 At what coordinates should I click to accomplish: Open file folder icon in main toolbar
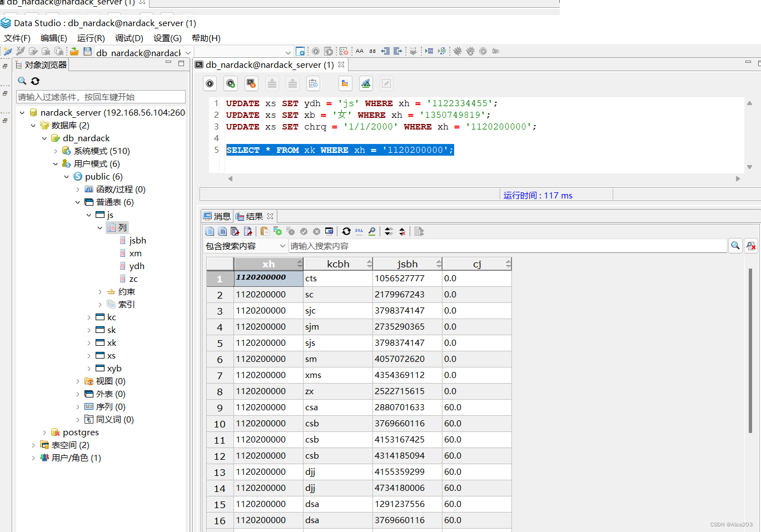click(74, 51)
